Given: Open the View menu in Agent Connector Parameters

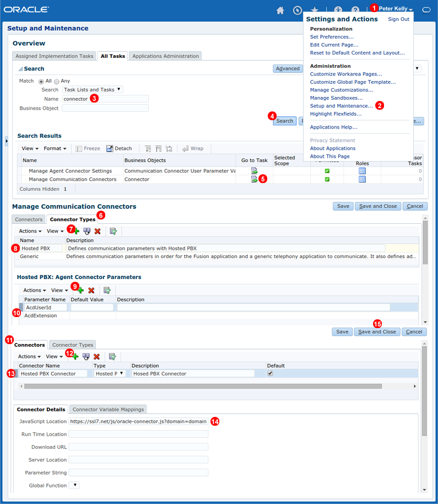Looking at the screenshot, I should [x=60, y=290].
